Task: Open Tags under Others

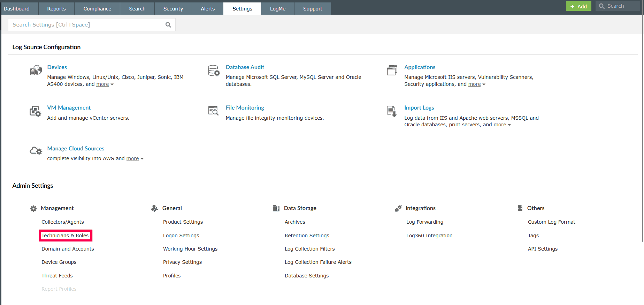Action: coord(534,236)
